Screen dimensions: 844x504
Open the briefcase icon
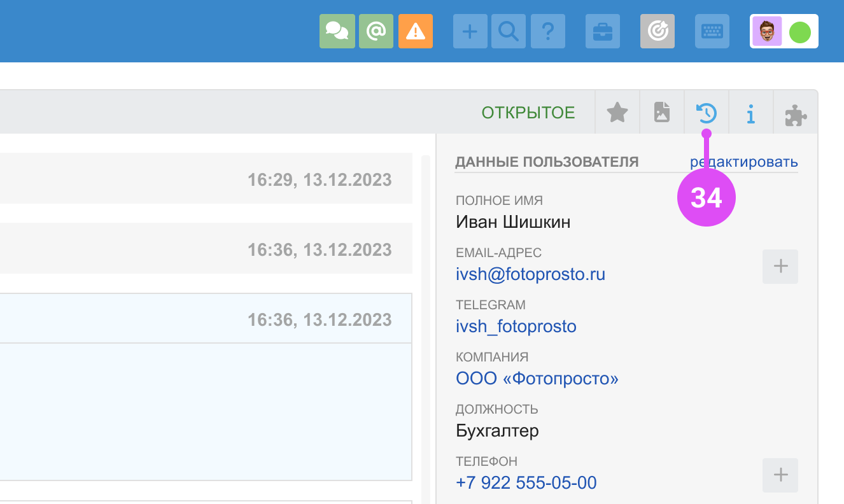[x=602, y=31]
